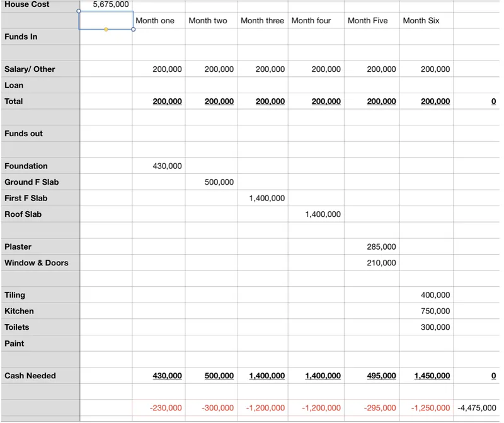Screen dimensions: 504x423
Task: Select the red -300,000 balance cell
Action: click(211, 408)
